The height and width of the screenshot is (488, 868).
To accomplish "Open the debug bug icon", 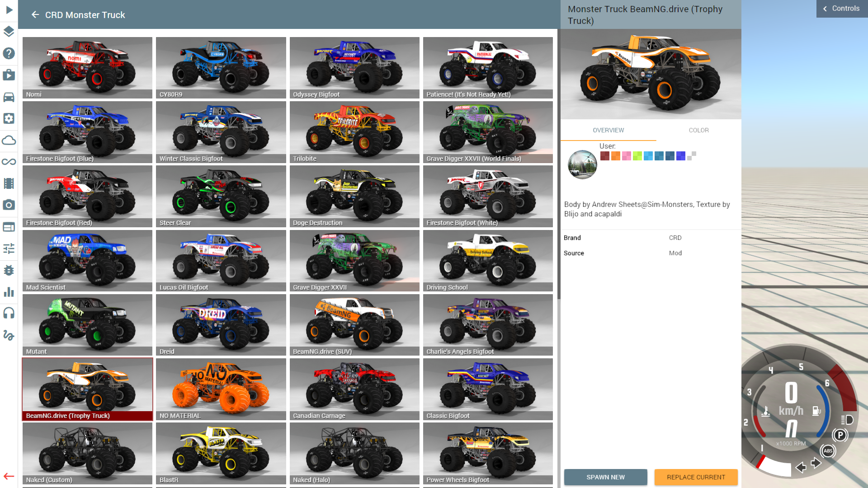I will click(x=9, y=270).
